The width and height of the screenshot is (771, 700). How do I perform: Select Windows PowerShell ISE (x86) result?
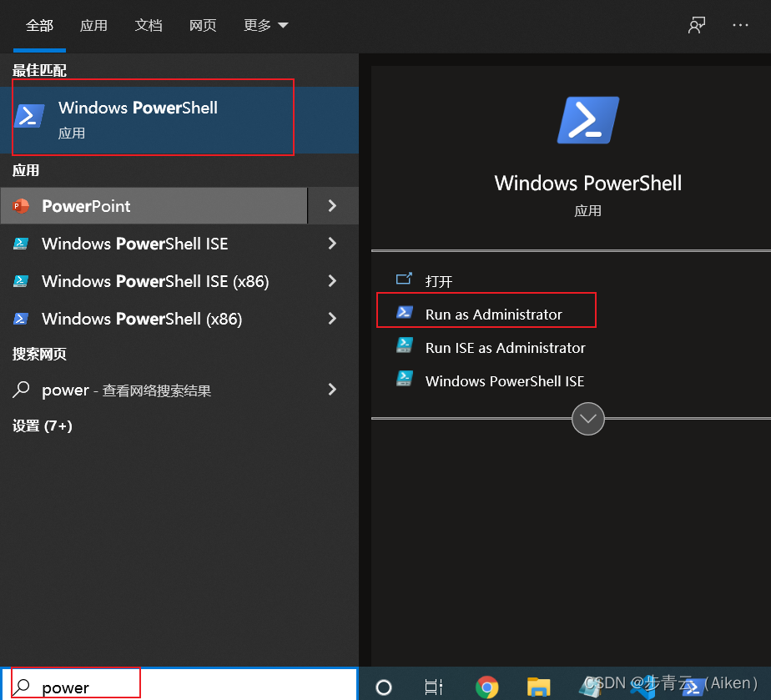154,280
